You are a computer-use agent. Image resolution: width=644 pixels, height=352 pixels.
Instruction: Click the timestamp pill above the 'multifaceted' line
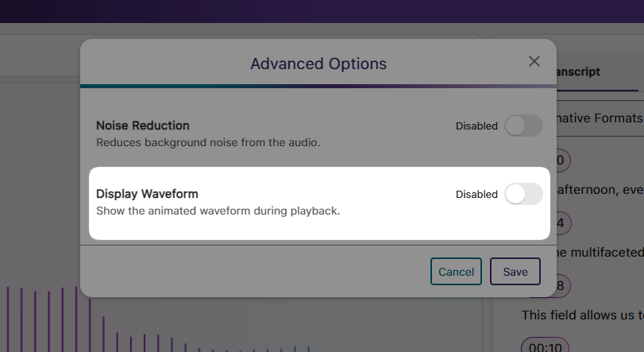pos(556,223)
